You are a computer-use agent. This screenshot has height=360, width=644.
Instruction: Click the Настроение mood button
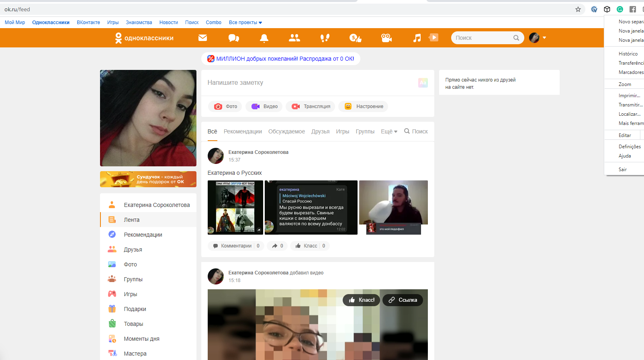point(364,106)
